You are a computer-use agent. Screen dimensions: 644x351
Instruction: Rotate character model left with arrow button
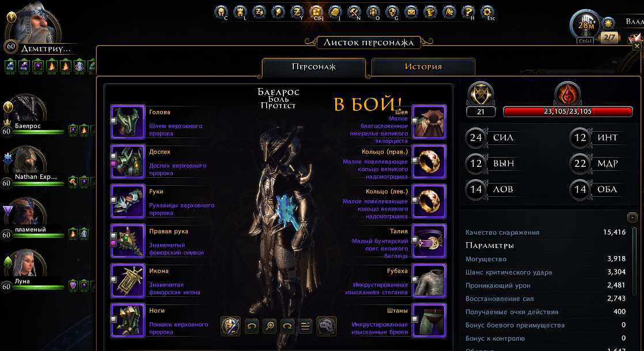(x=252, y=326)
